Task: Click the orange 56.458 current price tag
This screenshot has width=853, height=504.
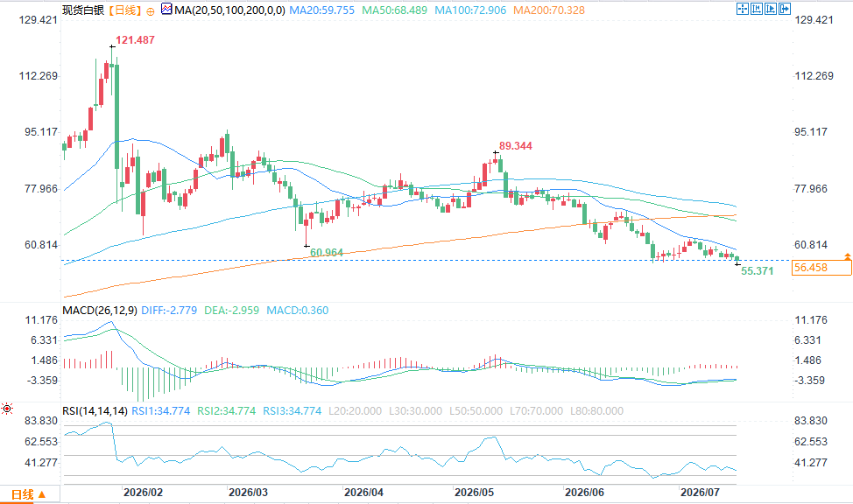Action: (x=821, y=268)
